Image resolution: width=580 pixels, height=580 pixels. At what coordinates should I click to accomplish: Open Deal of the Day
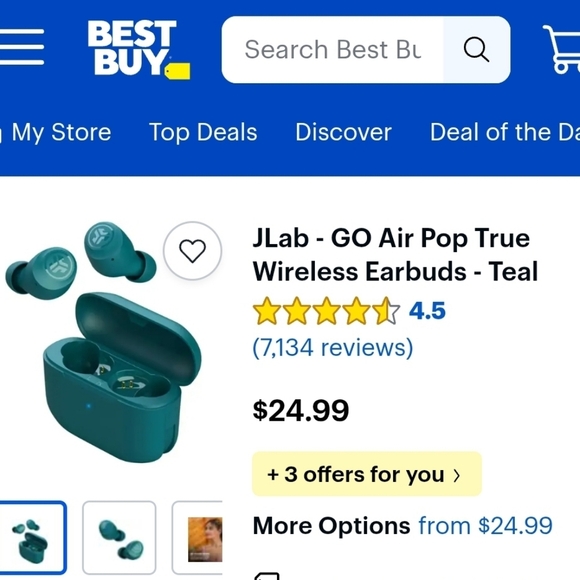coord(505,132)
